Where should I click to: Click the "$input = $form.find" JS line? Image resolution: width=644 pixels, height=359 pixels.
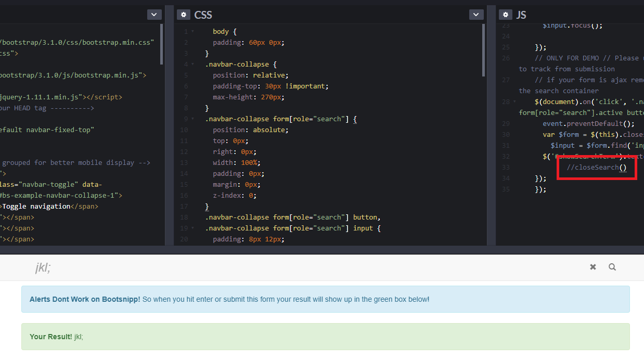point(597,146)
